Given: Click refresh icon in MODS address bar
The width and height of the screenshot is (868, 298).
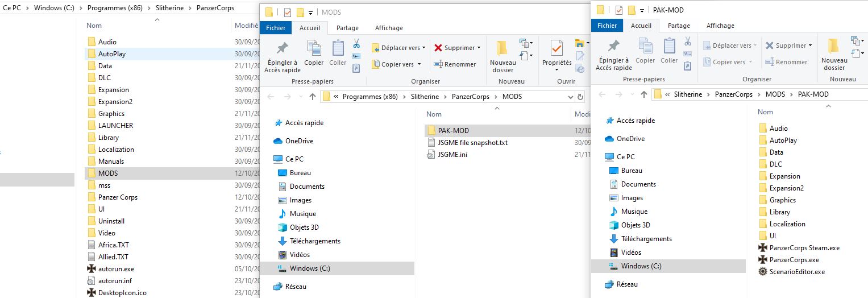Looking at the screenshot, I should (580, 97).
